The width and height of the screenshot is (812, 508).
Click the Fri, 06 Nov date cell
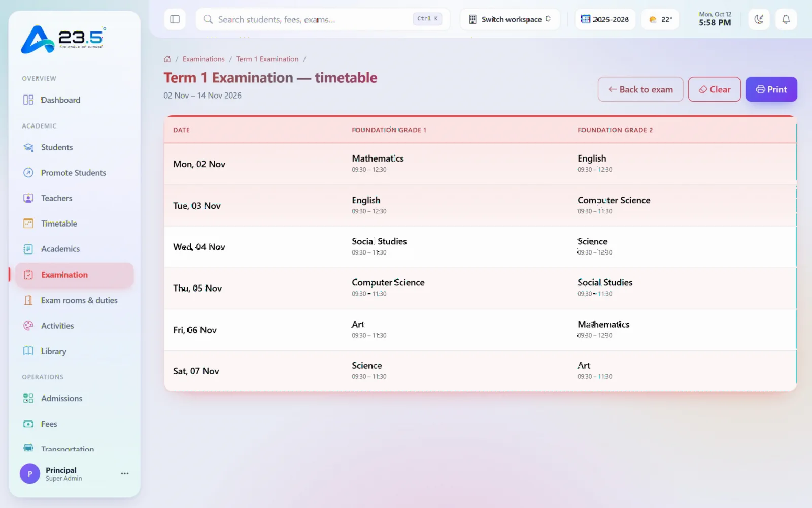point(195,330)
